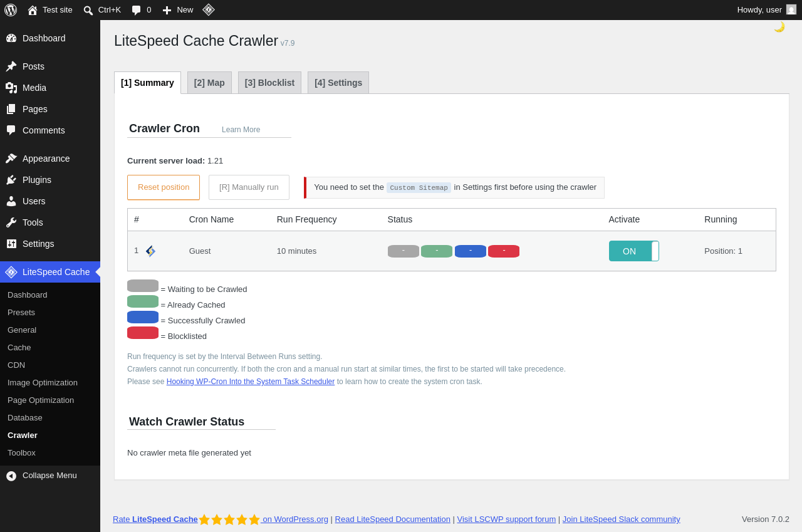Click Rate LiteSpeed Cache link text
The width and height of the screenshot is (802, 532).
click(x=155, y=519)
